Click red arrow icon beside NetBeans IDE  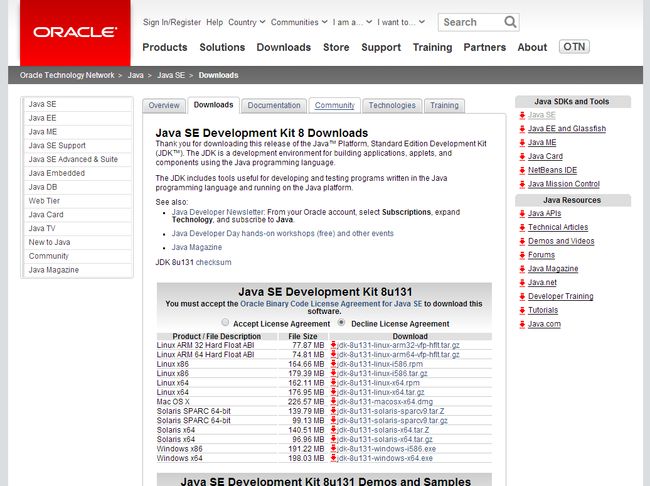point(522,170)
